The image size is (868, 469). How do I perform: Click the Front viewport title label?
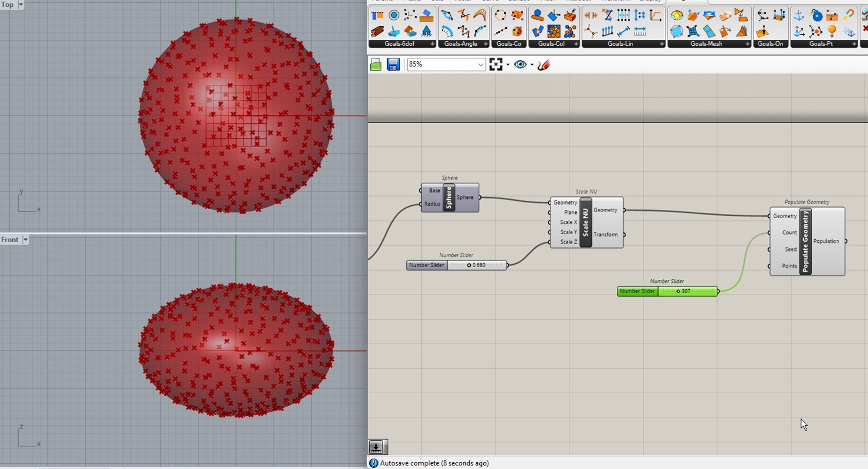tap(10, 239)
